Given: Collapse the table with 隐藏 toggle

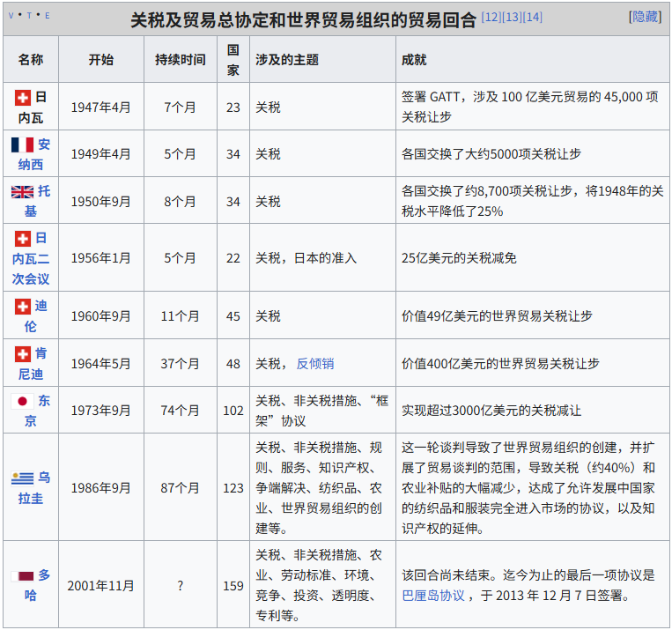Looking at the screenshot, I should pos(646,17).
